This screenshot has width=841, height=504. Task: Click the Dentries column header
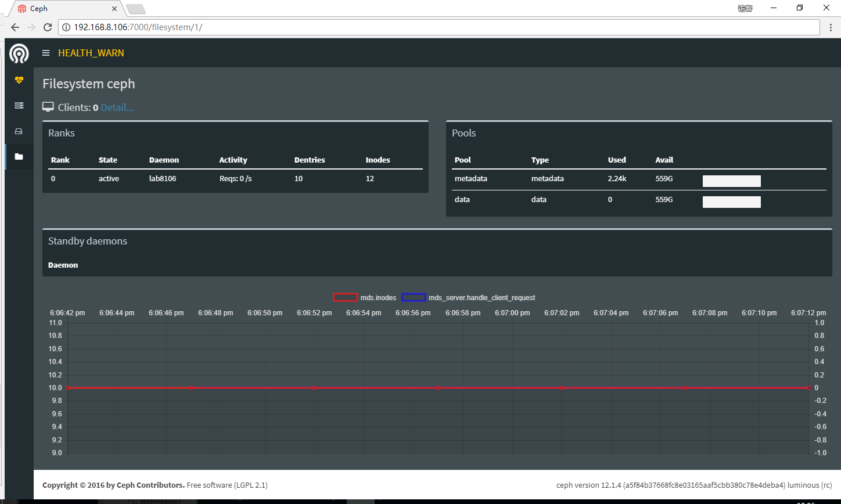pos(310,160)
